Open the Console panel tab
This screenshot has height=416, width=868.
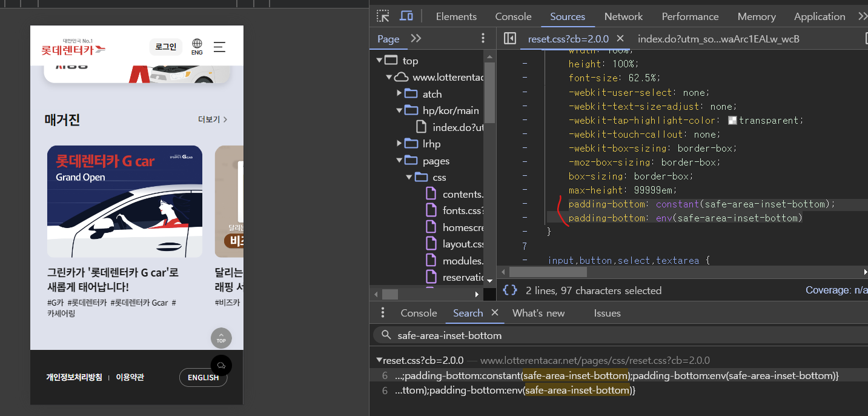(513, 16)
